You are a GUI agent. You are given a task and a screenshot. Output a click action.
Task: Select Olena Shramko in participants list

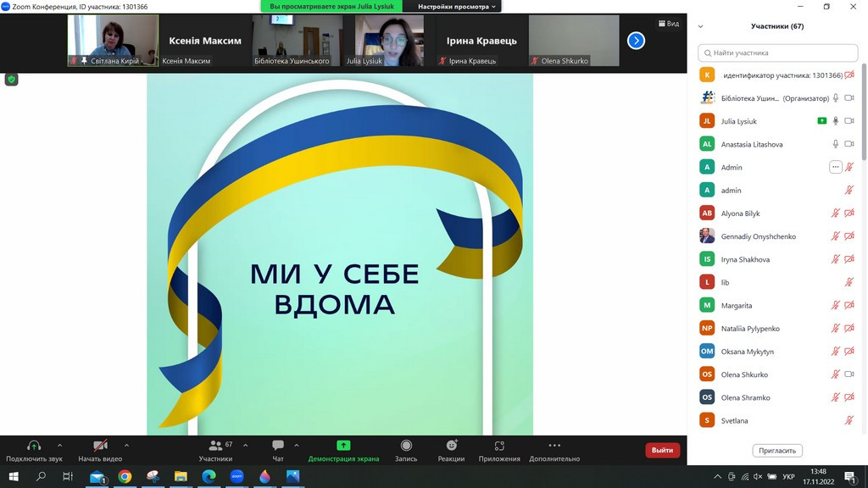click(778, 397)
